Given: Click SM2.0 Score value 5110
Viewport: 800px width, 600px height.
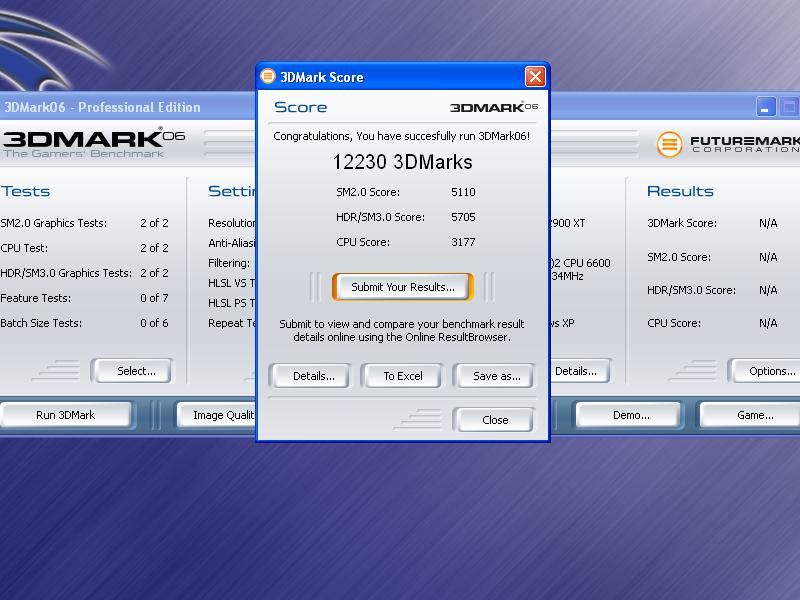Looking at the screenshot, I should click(x=463, y=192).
